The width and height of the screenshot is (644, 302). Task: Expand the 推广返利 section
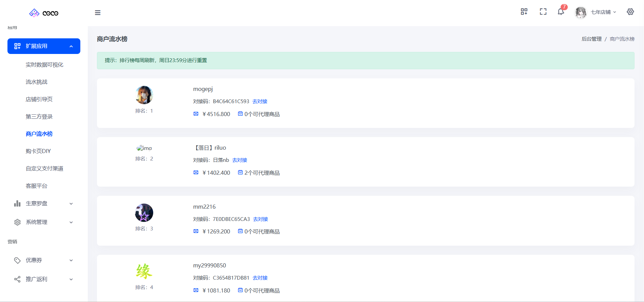click(x=44, y=279)
